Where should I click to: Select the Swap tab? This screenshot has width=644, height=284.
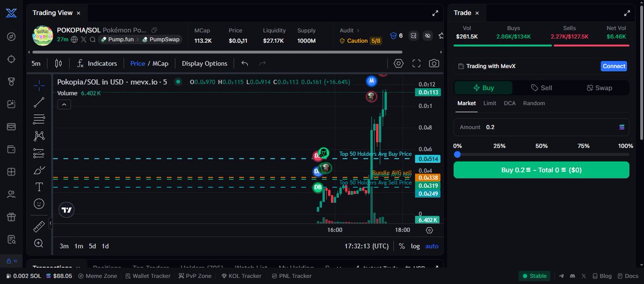pos(599,88)
